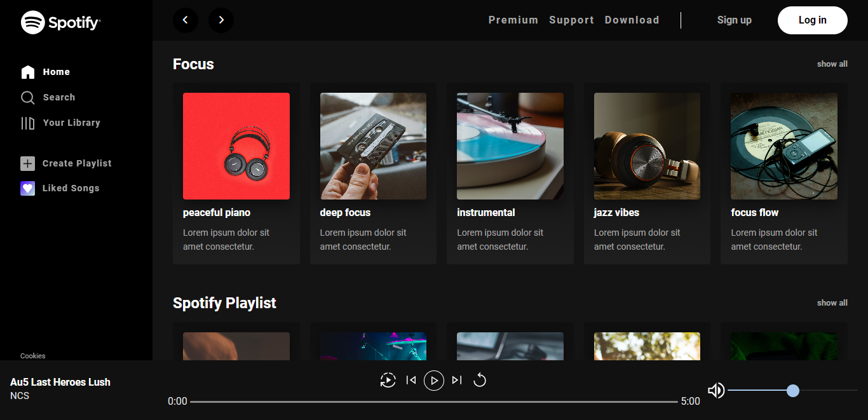Open Search from the sidebar
Screen dimensions: 868x420
tap(59, 97)
